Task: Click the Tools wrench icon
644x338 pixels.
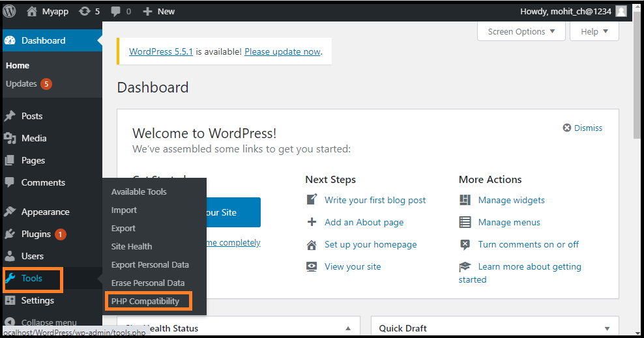Action: [10, 278]
